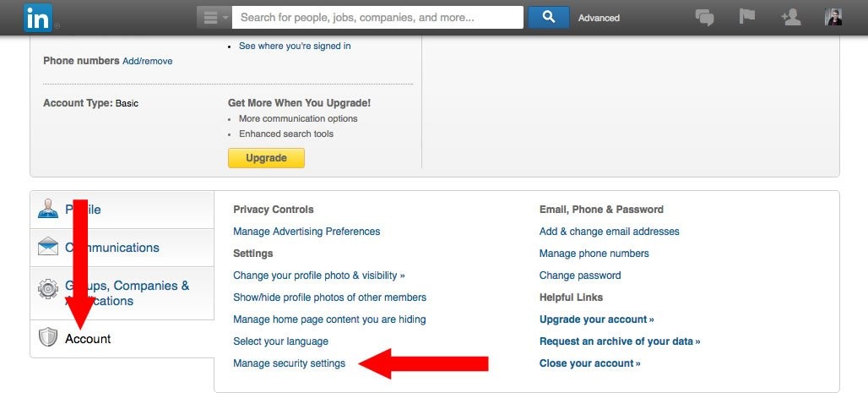Click the LinkedIn logo icon

tap(38, 18)
